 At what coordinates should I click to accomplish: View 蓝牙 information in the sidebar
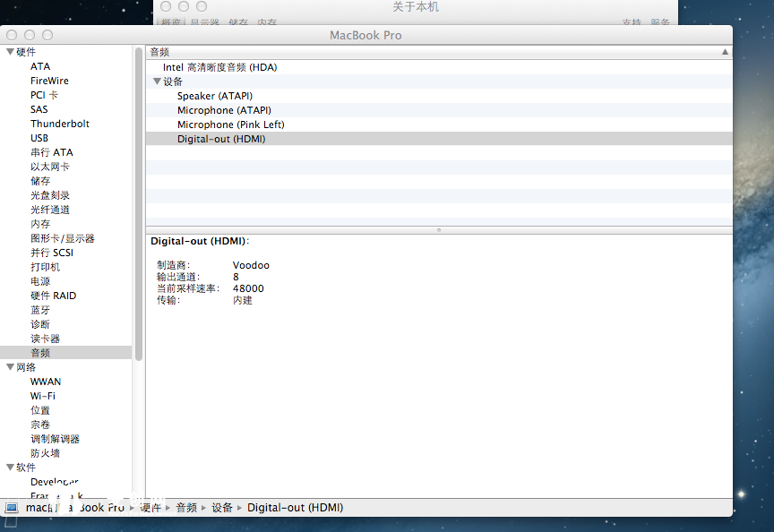40,309
